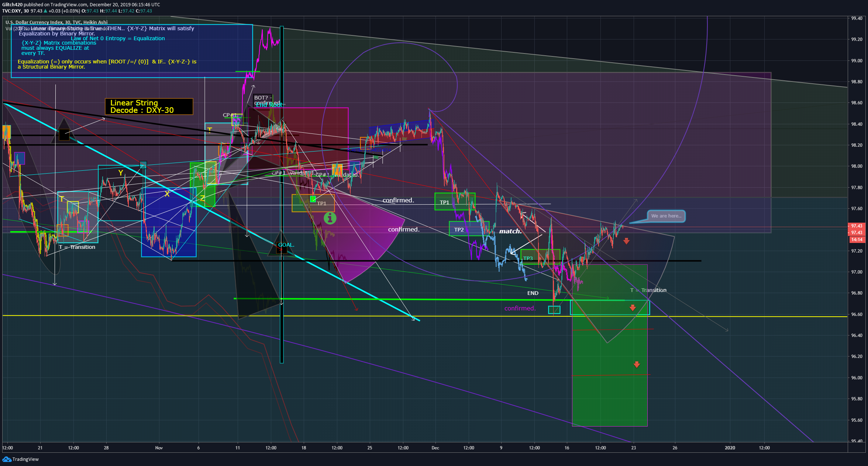868x466 pixels.
Task: Click the 'GOAL.' text label
Action: pyautogui.click(x=286, y=245)
